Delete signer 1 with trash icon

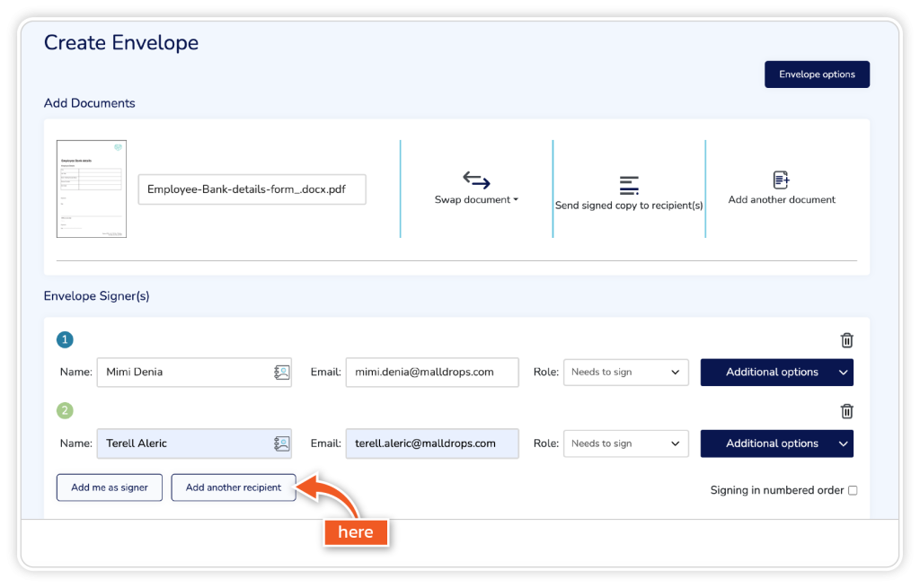coord(846,340)
